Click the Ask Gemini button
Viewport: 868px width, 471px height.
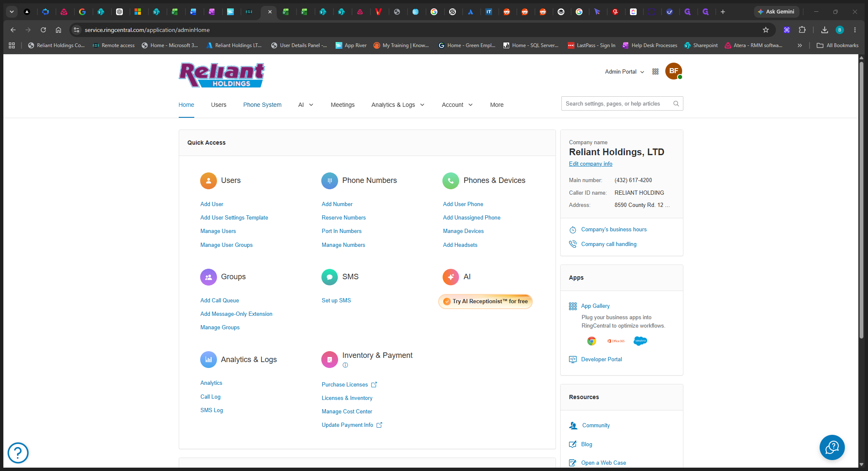point(776,12)
